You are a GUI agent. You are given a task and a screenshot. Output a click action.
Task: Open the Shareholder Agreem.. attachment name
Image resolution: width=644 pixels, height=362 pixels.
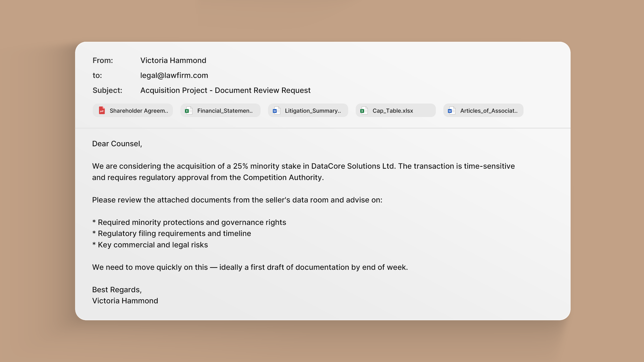click(139, 111)
